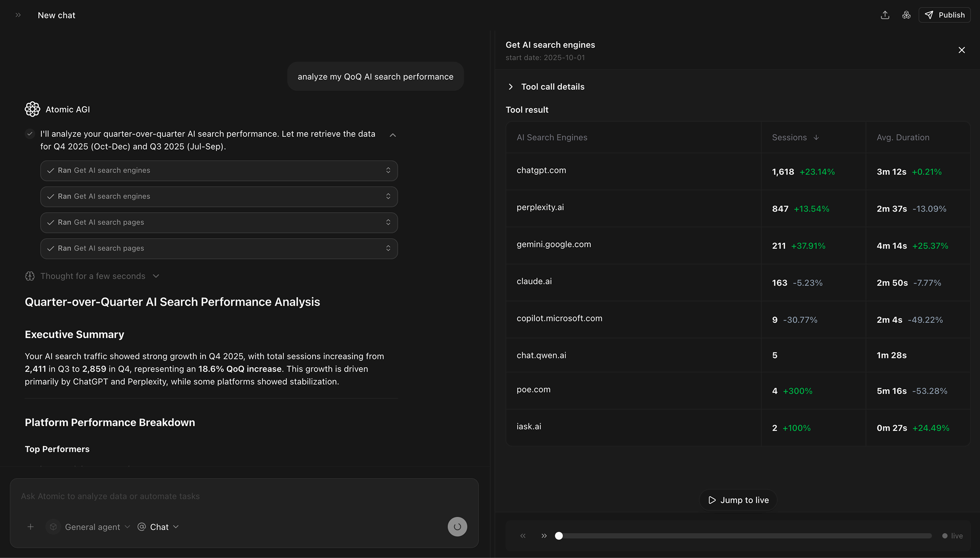Click the plus attachment icon in chat input
The image size is (980, 558).
31,527
